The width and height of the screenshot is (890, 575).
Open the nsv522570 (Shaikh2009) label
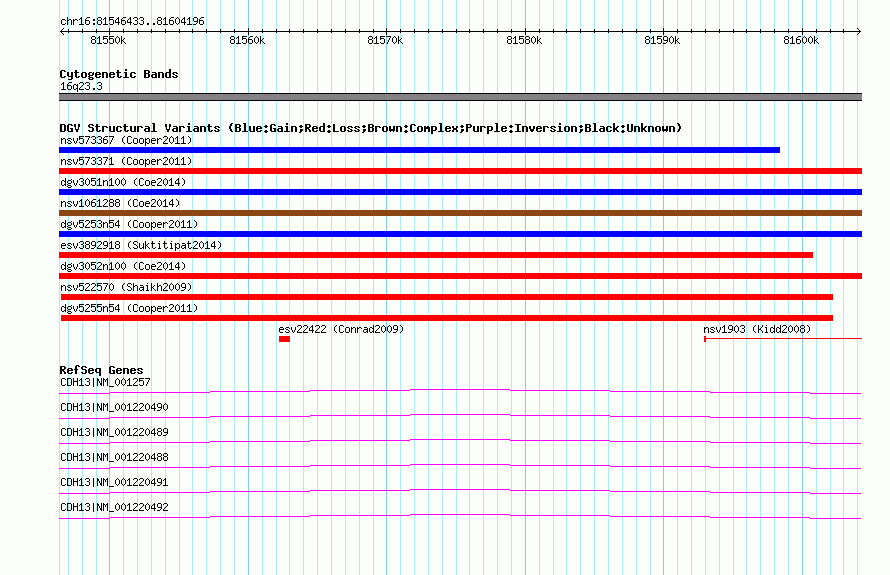(126, 287)
